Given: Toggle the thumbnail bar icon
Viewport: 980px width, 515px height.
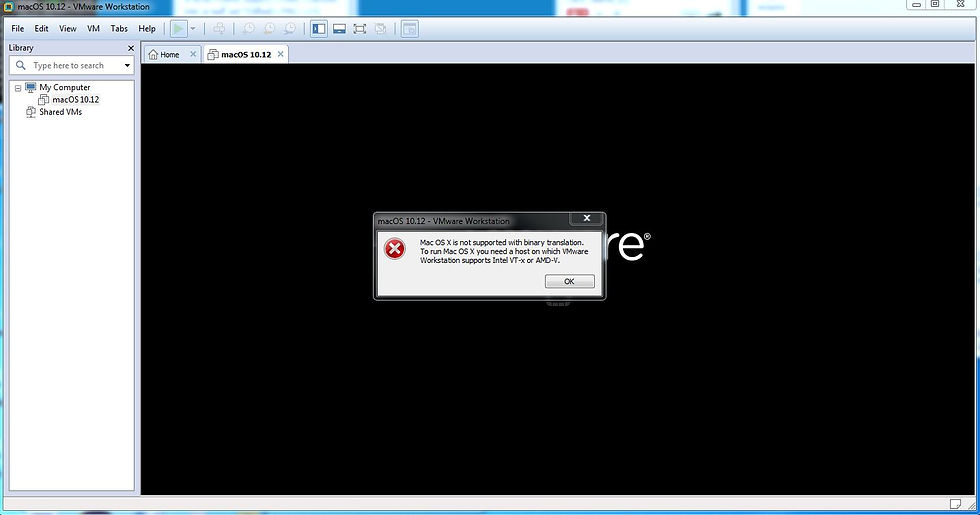Looking at the screenshot, I should 339,29.
